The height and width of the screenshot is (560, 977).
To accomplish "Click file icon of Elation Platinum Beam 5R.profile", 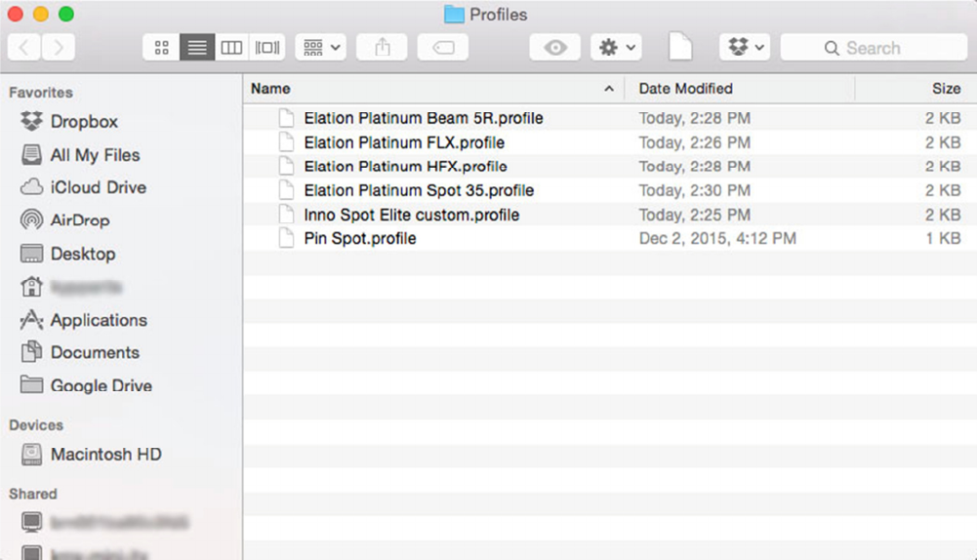I will coord(286,118).
